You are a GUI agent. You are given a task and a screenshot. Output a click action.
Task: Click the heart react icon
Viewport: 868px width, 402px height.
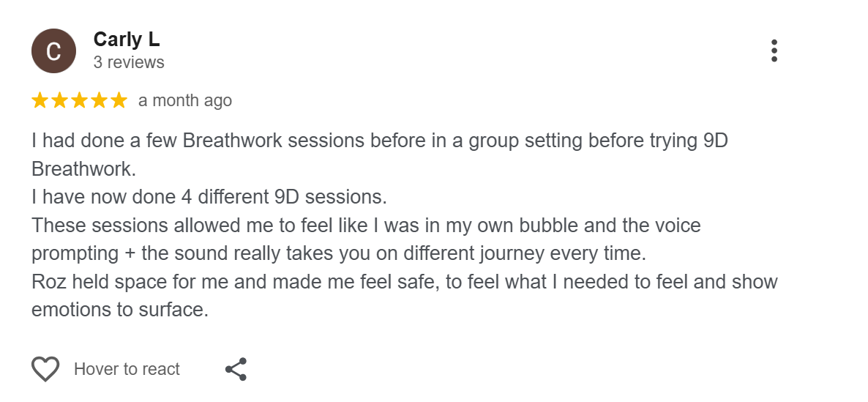pos(45,368)
